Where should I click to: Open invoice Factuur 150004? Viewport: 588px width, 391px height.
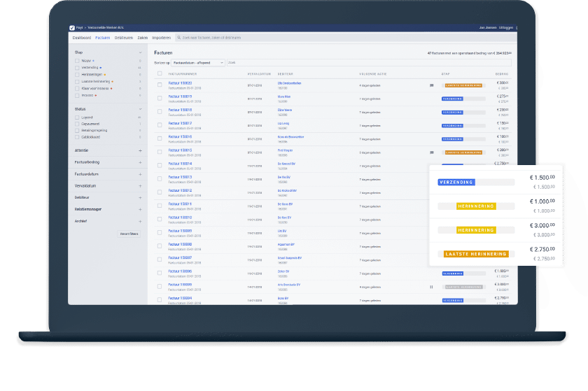(180, 299)
